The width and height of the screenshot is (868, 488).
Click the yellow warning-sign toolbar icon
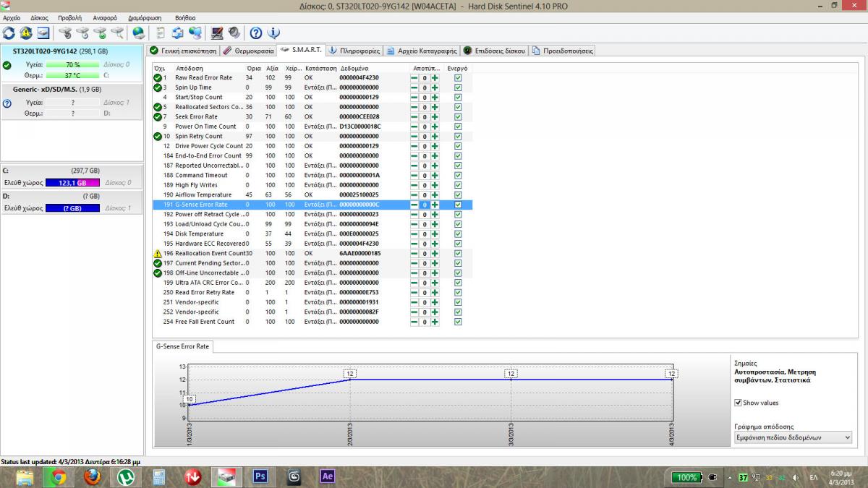click(x=26, y=33)
